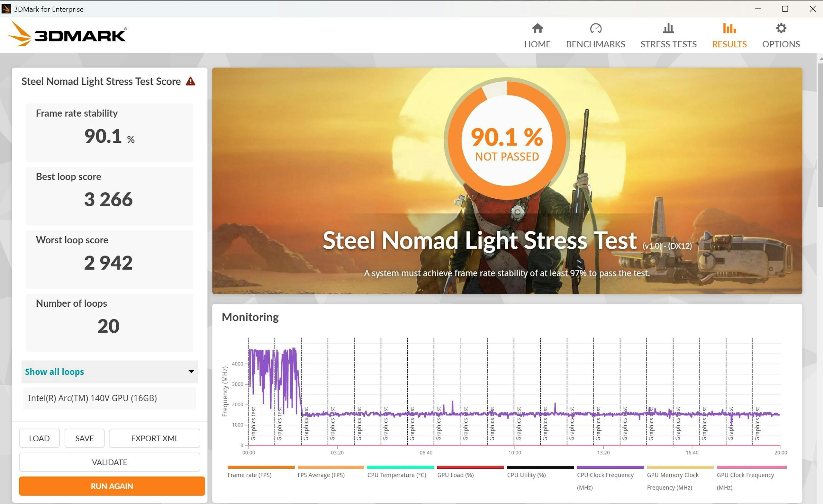The width and height of the screenshot is (823, 504).
Task: Click the 97% pass requirement text
Action: (x=507, y=273)
